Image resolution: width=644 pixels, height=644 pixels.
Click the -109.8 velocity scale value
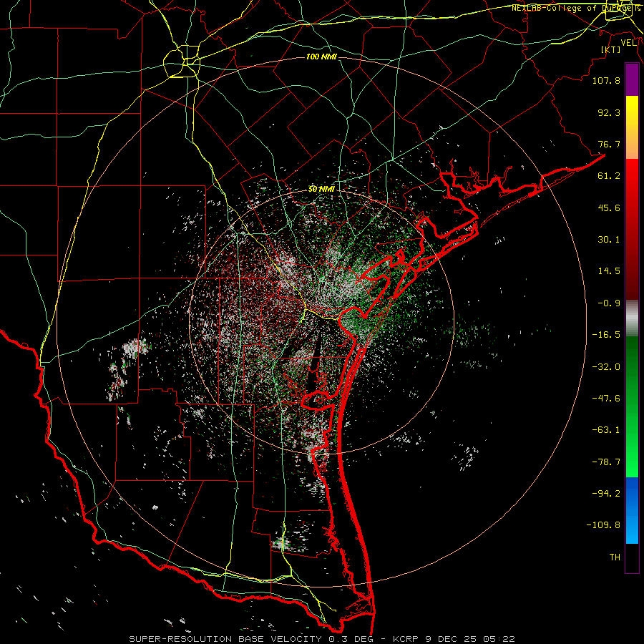tap(603, 525)
